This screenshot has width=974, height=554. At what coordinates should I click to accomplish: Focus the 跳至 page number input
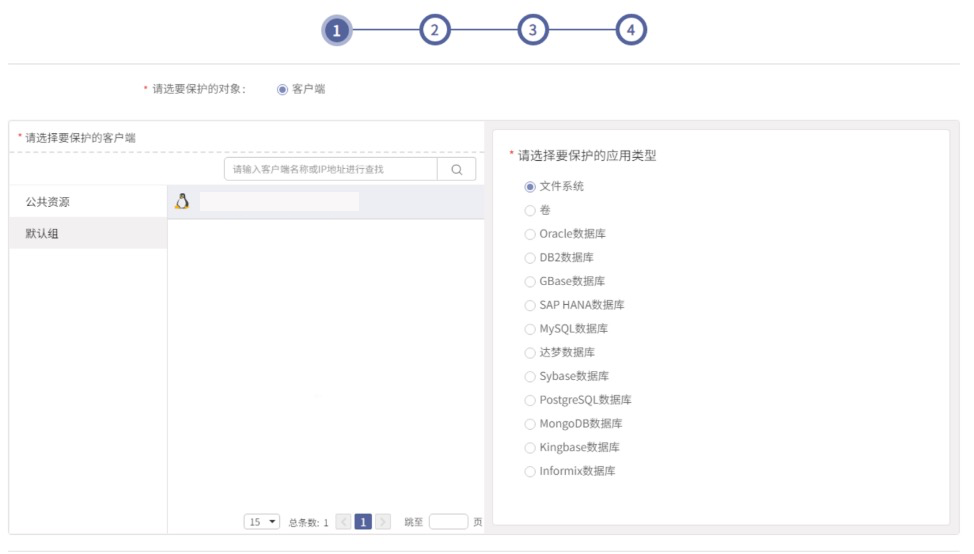tap(448, 522)
